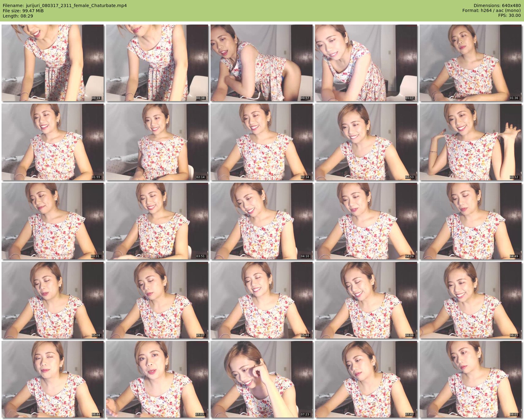Open the thumbnail labeled 06:06
The image size is (524, 420).
366,300
